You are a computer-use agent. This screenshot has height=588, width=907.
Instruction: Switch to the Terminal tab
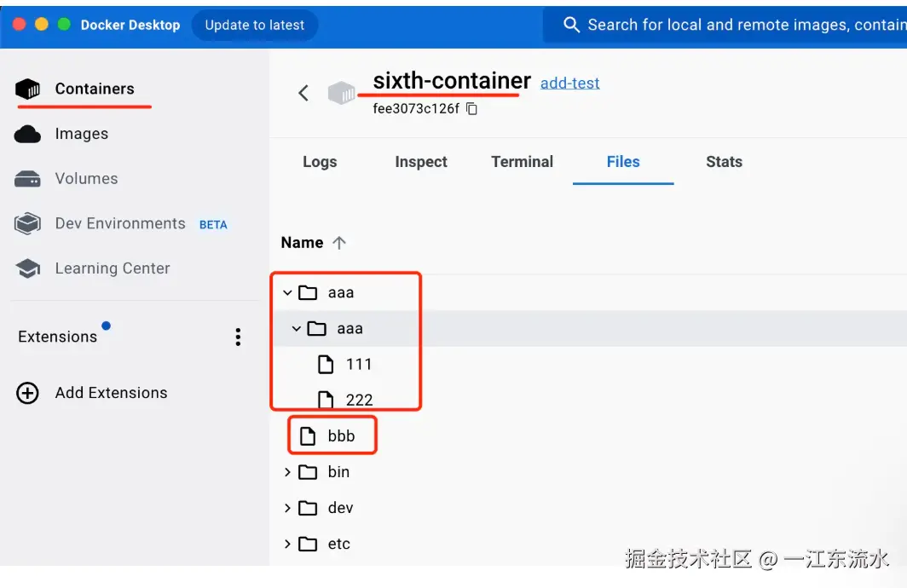click(522, 162)
